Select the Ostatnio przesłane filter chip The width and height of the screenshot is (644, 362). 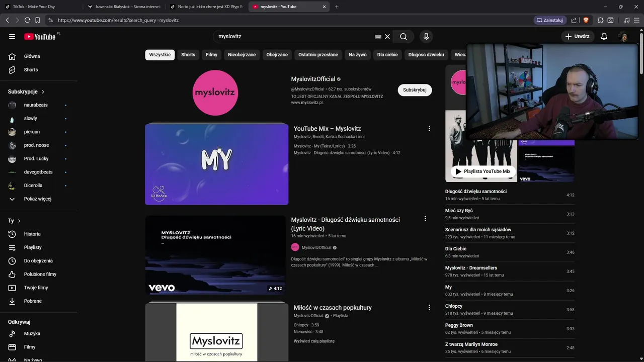pyautogui.click(x=318, y=55)
